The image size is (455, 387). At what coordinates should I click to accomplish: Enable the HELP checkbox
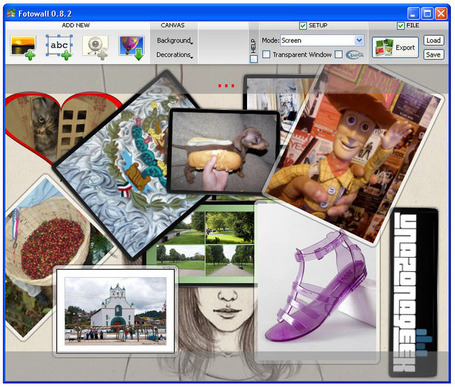254,59
